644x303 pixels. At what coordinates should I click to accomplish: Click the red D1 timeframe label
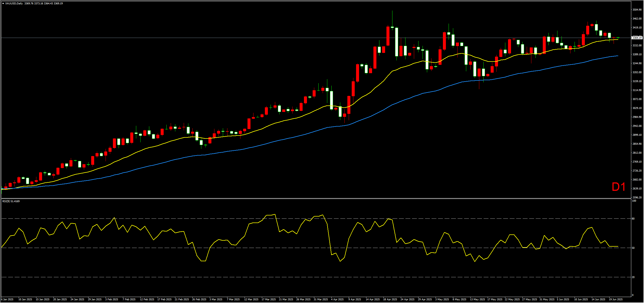click(x=618, y=187)
